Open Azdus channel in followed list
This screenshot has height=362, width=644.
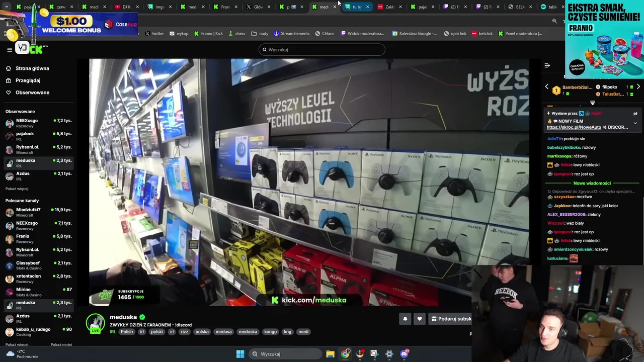pyautogui.click(x=39, y=176)
